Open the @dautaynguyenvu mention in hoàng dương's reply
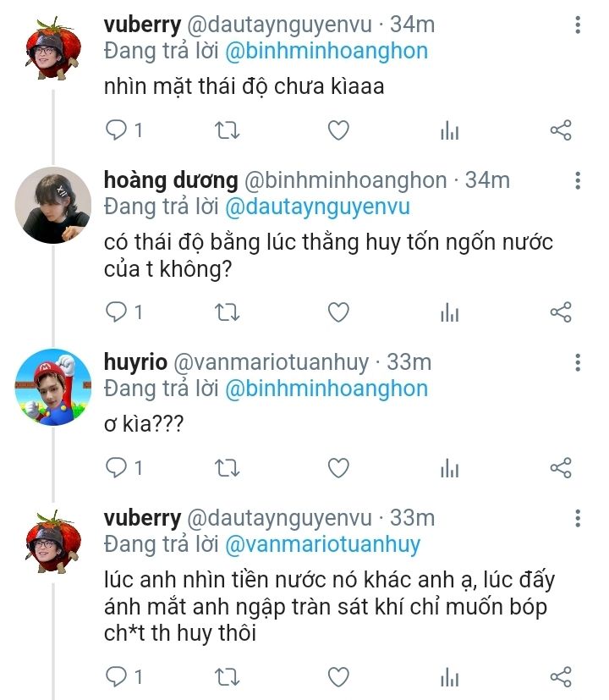The height and width of the screenshot is (700, 609). click(318, 206)
